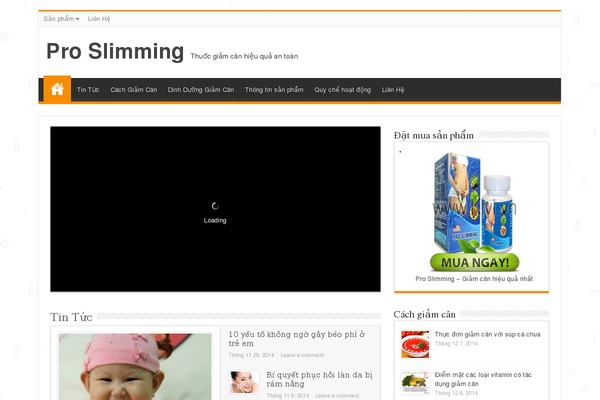This screenshot has height=400, width=600.
Task: Open Leave a comment under the rám nắng article
Action: (337, 395)
